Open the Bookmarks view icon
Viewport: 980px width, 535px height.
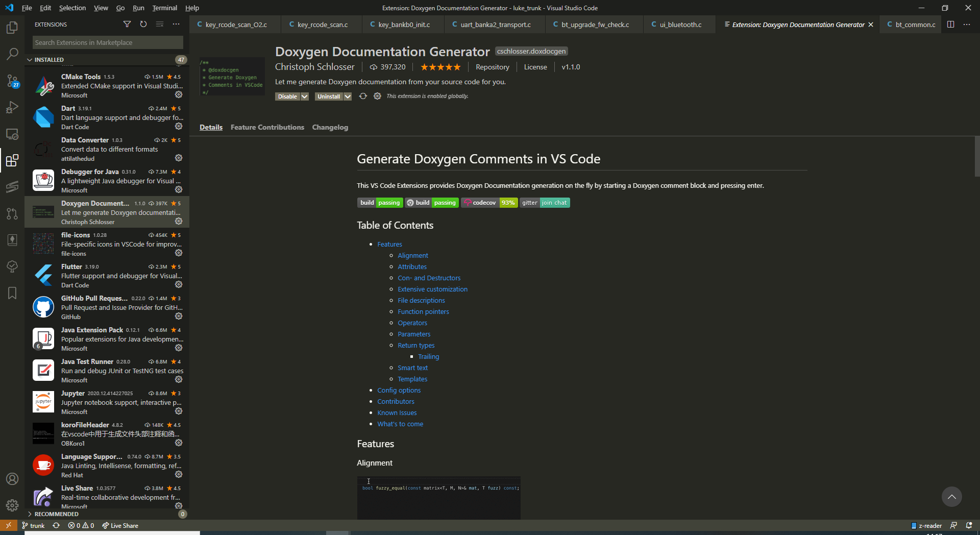[x=12, y=293]
